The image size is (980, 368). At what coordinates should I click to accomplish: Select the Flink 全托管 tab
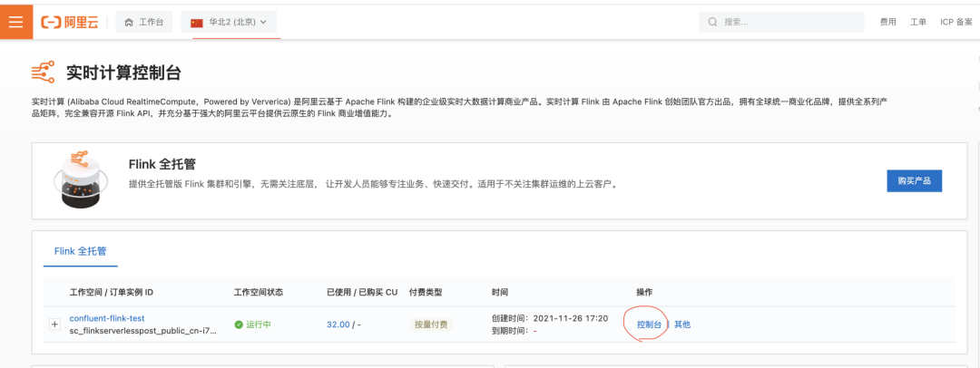click(x=81, y=251)
